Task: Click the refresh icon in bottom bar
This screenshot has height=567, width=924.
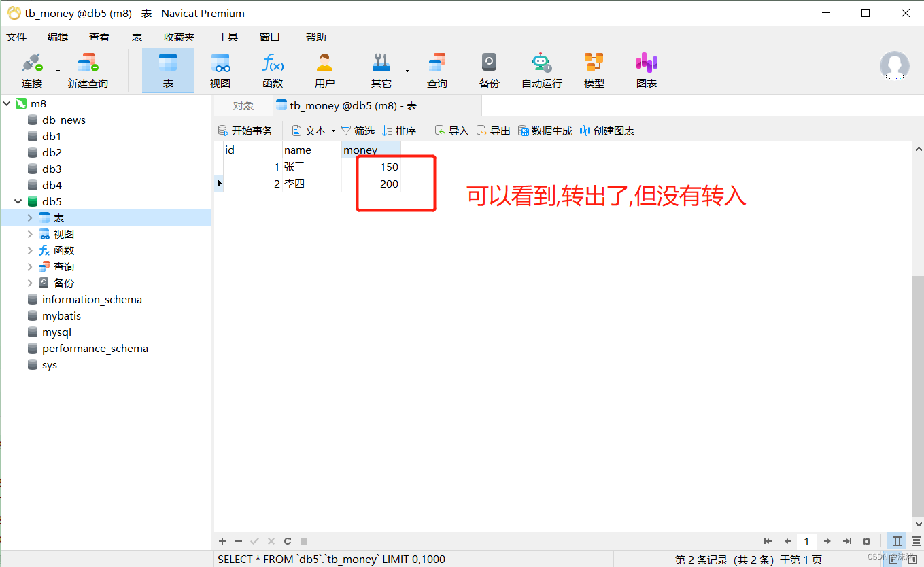Action: (x=288, y=541)
